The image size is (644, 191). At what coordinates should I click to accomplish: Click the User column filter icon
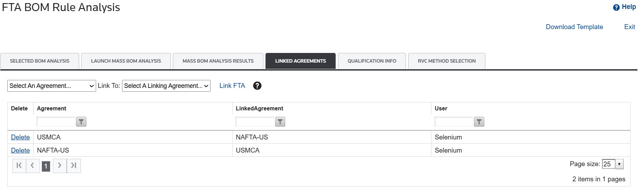[x=479, y=122]
